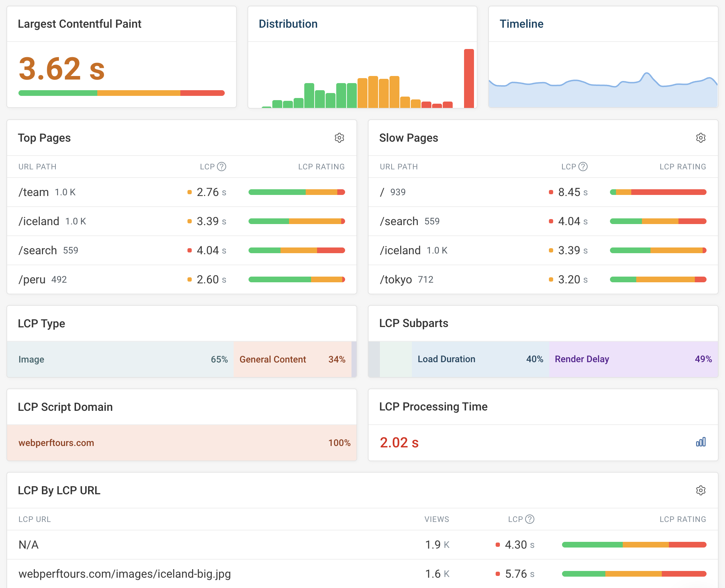
Task: Click the webperftours.com script domain bar
Action: click(x=181, y=443)
